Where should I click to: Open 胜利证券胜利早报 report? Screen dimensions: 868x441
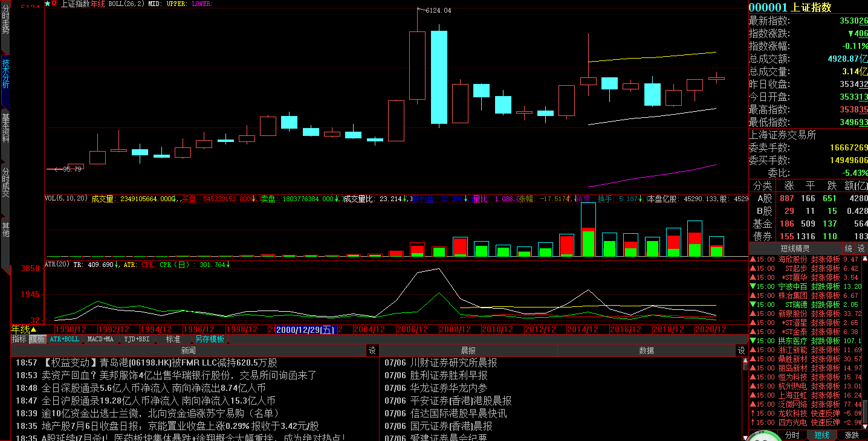point(436,376)
